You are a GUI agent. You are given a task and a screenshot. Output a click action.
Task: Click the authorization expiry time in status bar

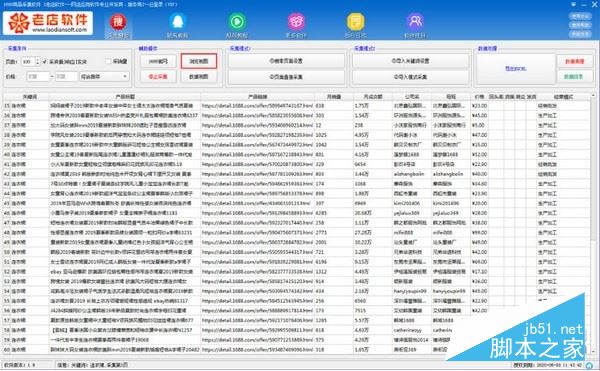tap(548, 366)
